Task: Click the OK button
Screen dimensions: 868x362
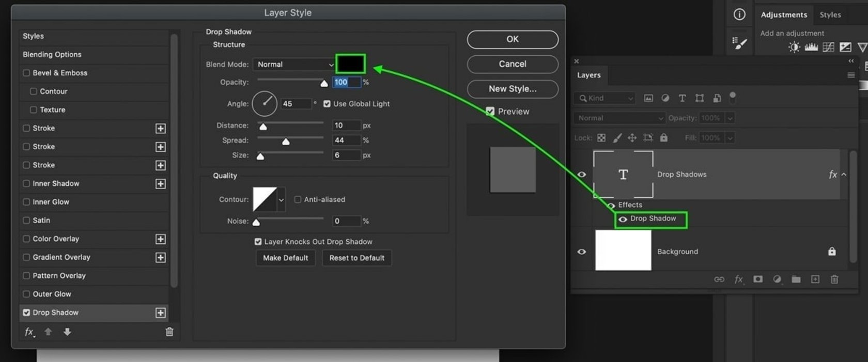Action: tap(512, 39)
